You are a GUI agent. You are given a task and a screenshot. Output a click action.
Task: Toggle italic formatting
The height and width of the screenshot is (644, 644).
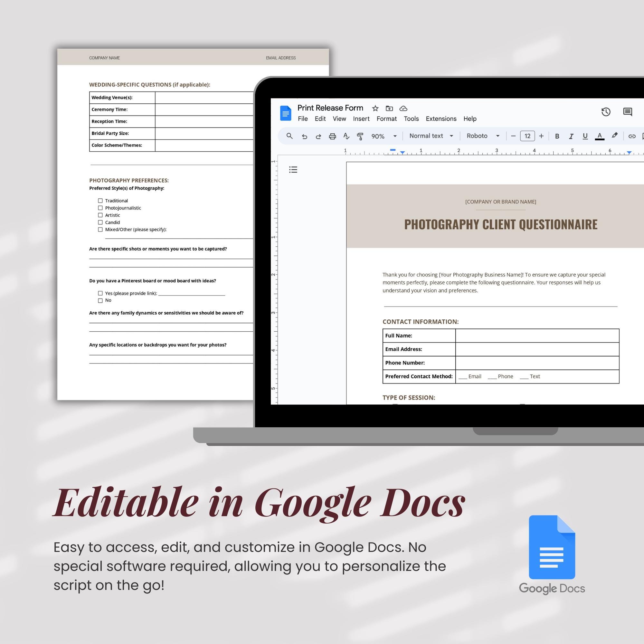pos(571,136)
